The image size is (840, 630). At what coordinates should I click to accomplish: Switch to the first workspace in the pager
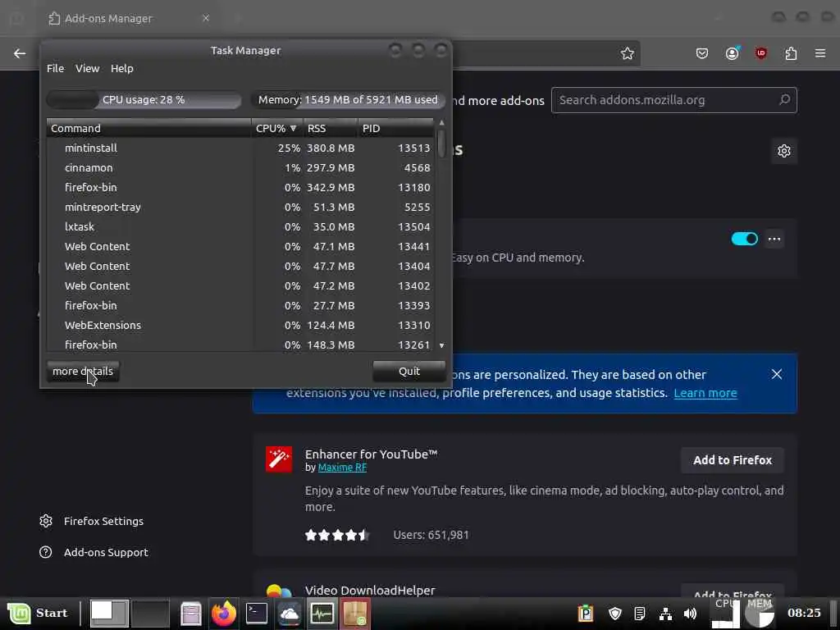[109, 614]
